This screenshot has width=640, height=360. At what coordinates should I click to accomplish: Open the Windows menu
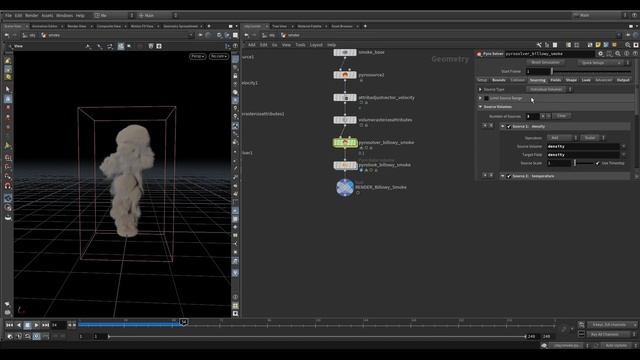[64, 16]
